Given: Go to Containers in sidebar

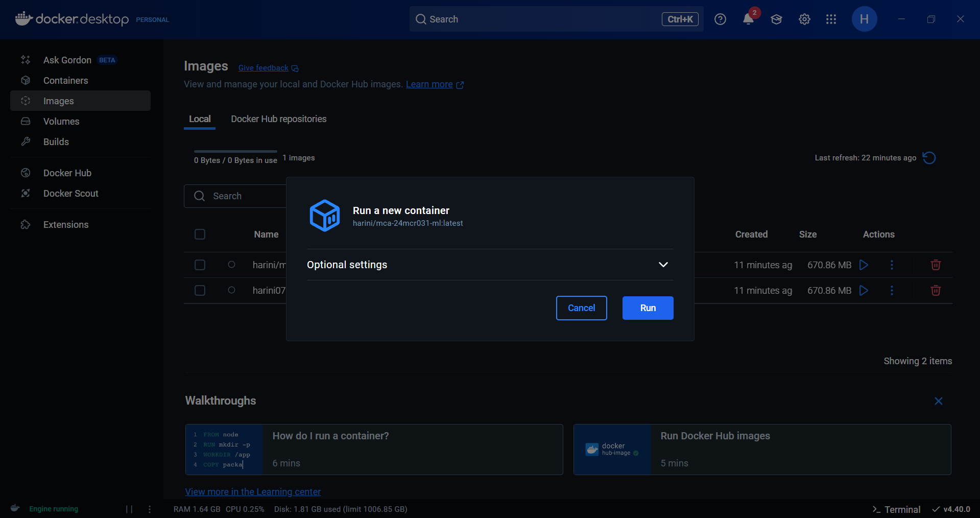Looking at the screenshot, I should 80,80.
